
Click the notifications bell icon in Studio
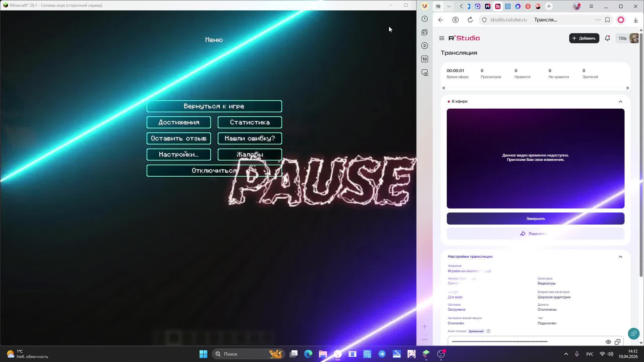607,38
